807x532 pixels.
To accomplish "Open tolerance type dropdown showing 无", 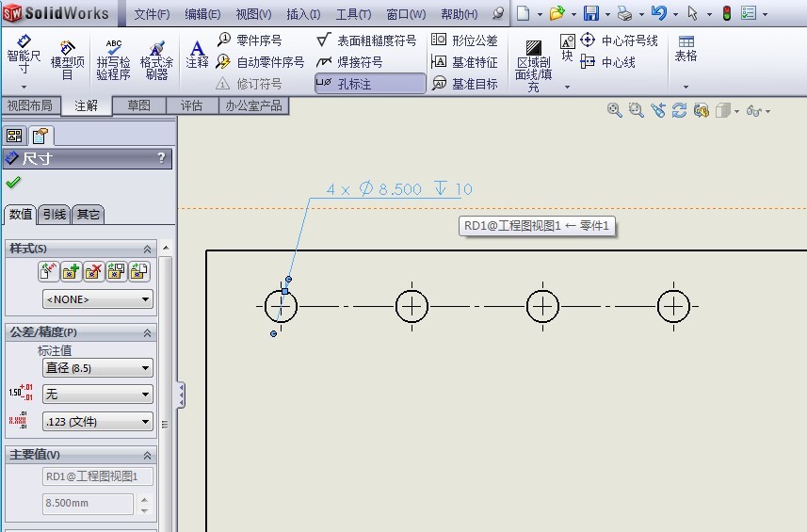I will pyautogui.click(x=98, y=395).
